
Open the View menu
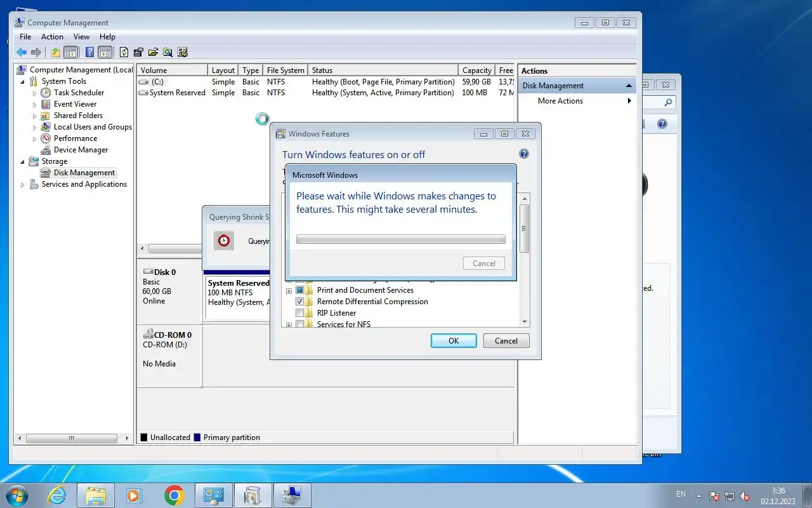(81, 37)
